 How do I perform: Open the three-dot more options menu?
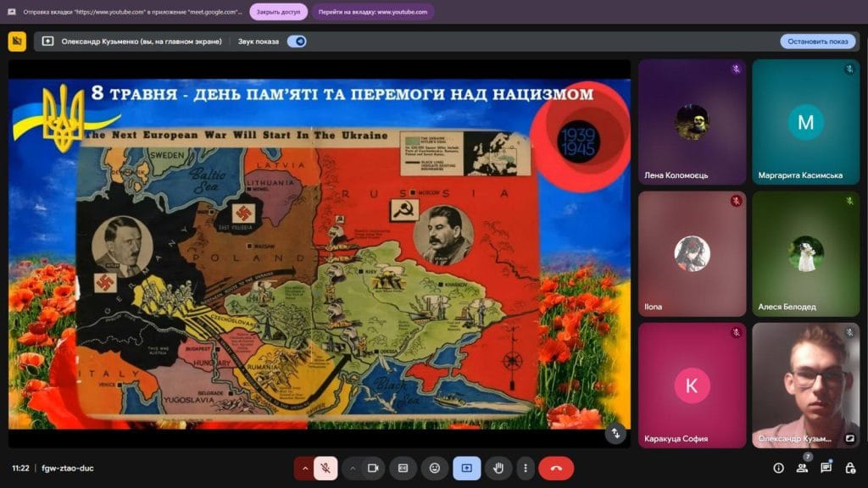tap(526, 468)
